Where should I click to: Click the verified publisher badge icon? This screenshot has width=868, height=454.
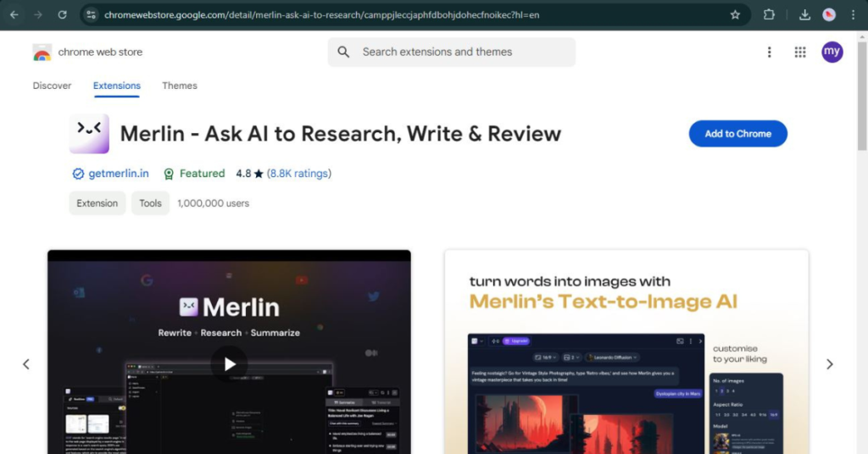pos(78,174)
